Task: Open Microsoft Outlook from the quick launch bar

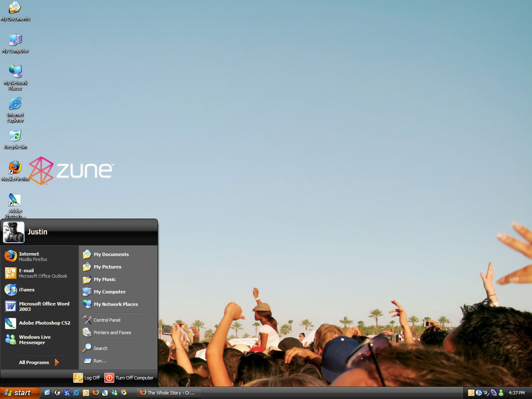Action: point(86,393)
